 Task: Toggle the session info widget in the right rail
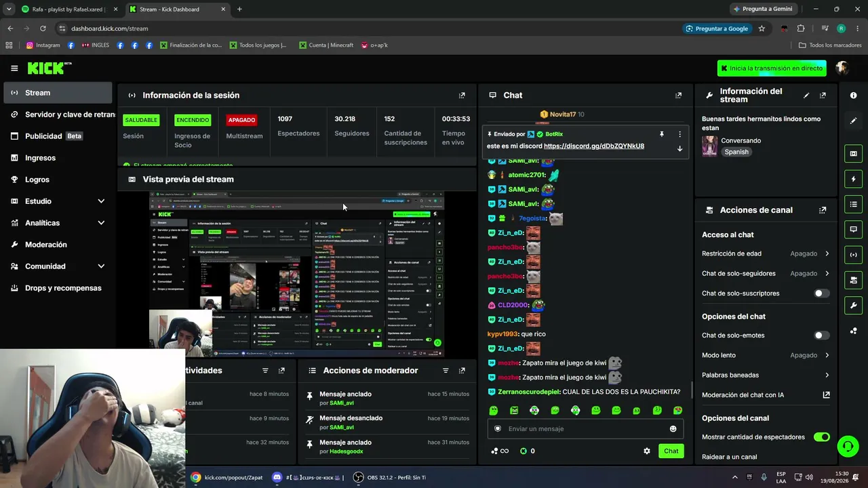tap(853, 255)
